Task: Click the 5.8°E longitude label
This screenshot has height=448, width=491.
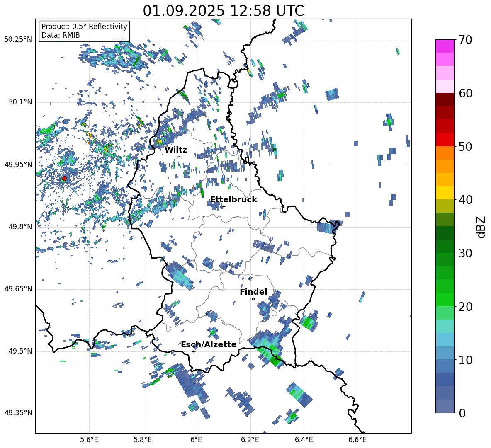Action: coord(143,440)
